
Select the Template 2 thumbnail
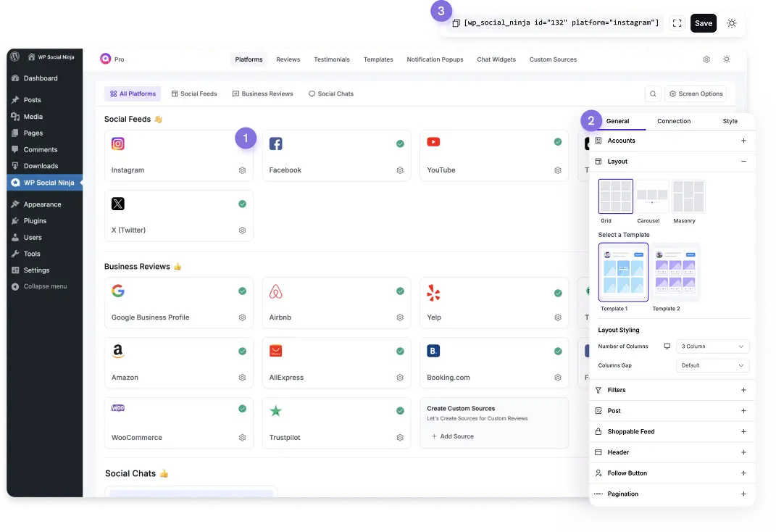[x=675, y=272]
